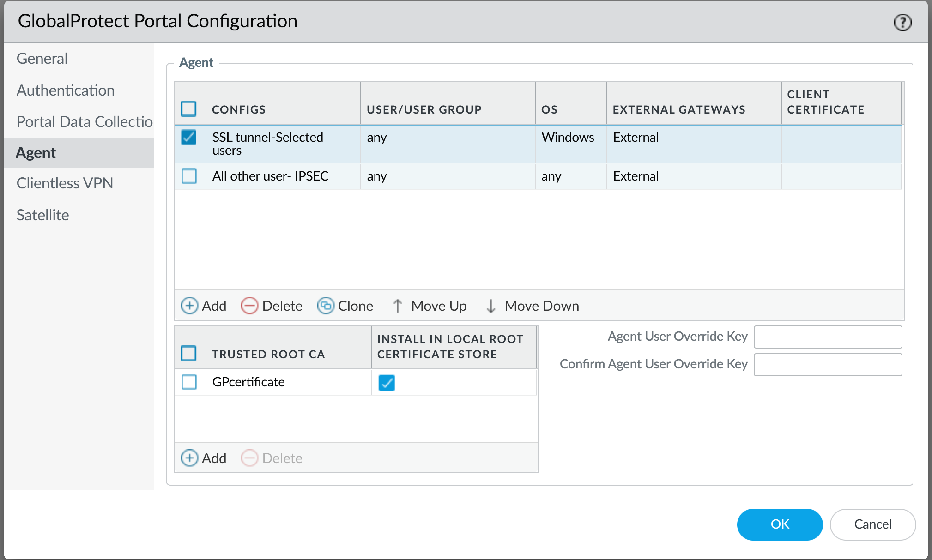Move selected config up
Viewport: 932px width, 560px height.
click(430, 306)
